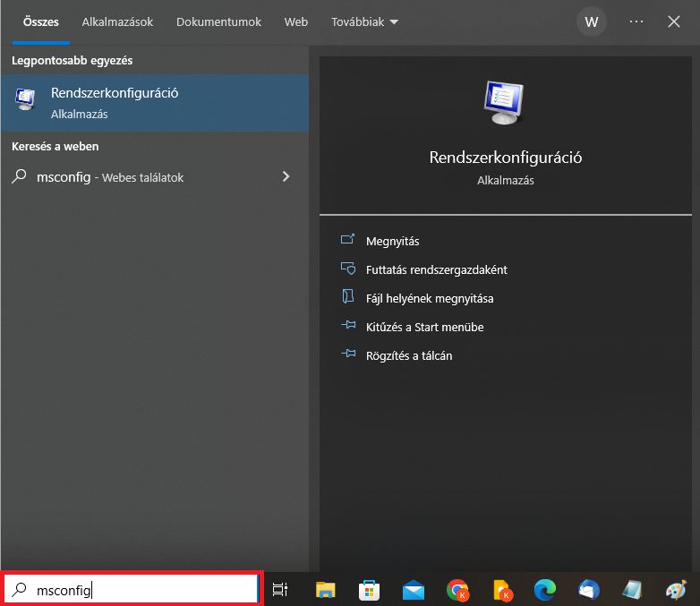This screenshot has width=700, height=606.
Task: Switch to the Dokumentumok tab
Action: [218, 21]
